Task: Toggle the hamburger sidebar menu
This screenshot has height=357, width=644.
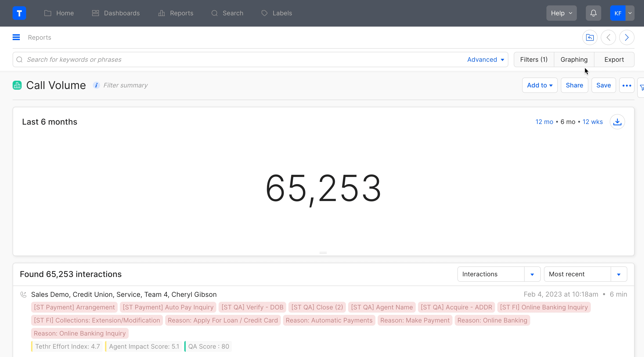Action: (16, 37)
